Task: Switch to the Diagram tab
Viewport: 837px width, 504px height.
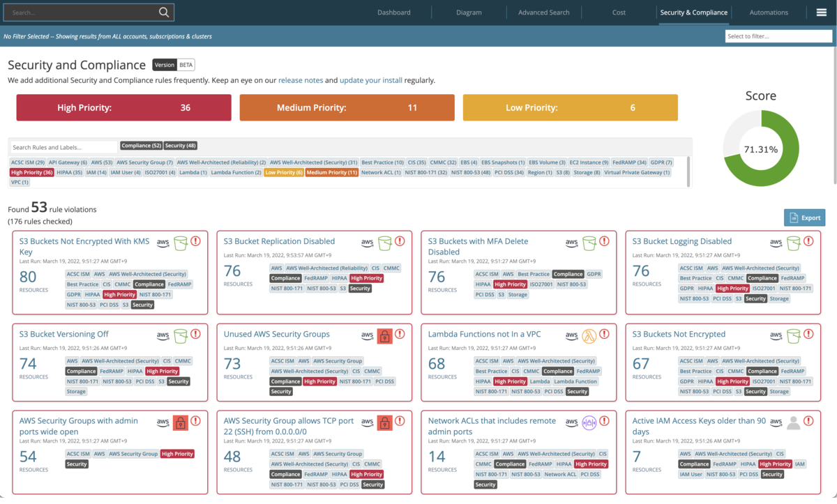Action: tap(469, 13)
